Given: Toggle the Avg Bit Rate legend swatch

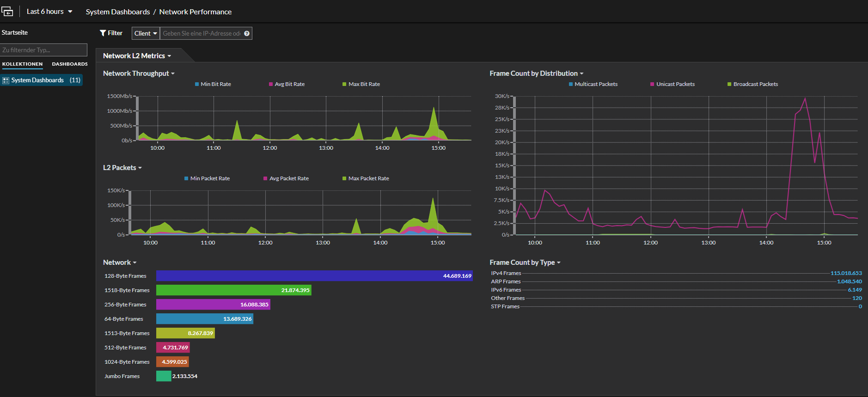Looking at the screenshot, I should tap(271, 84).
